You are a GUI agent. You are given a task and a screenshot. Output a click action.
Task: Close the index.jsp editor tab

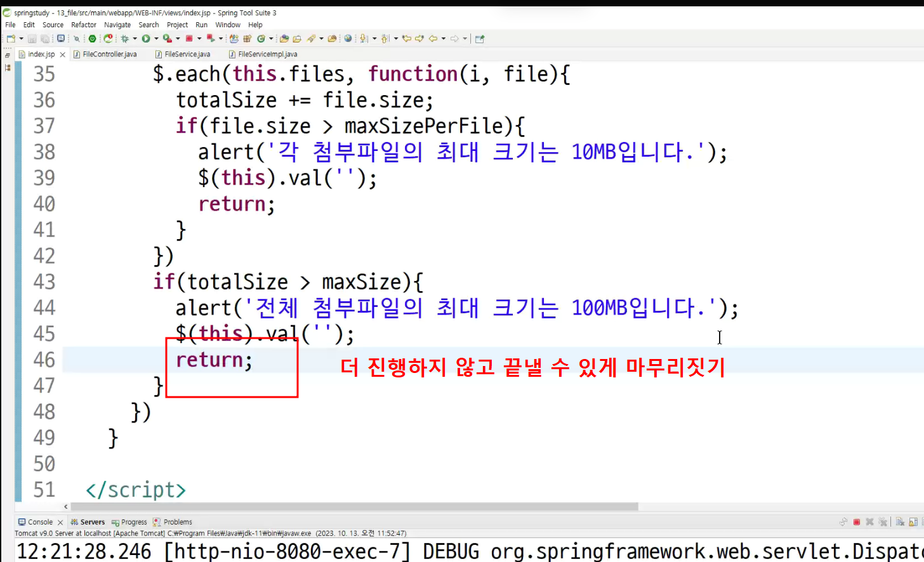[x=62, y=55]
